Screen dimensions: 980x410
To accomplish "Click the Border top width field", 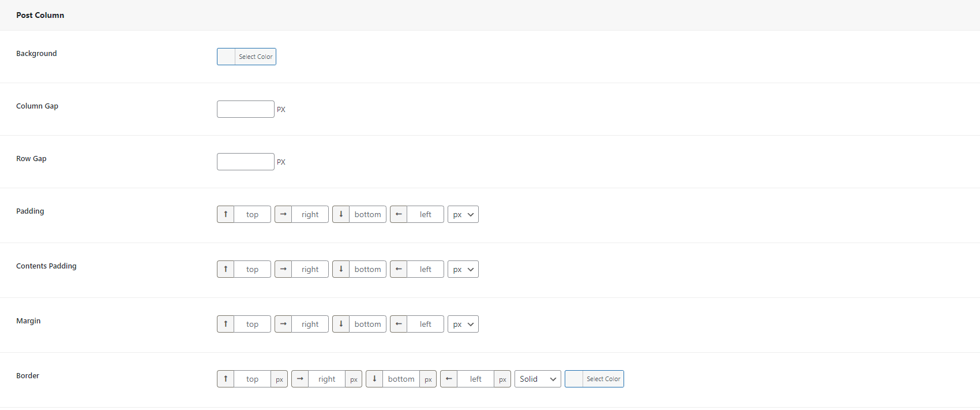I will click(252, 379).
